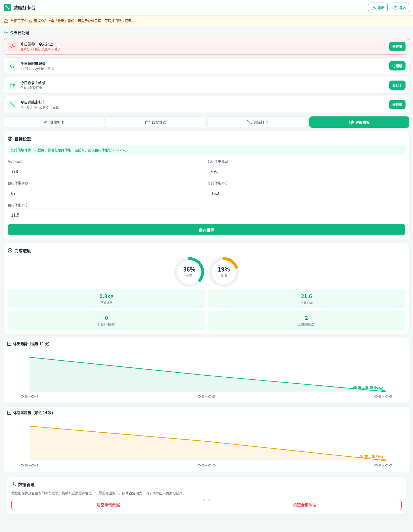Viewport: 413px width, 532px height.
Task: Click the 导入 import button
Action: coord(400,7)
